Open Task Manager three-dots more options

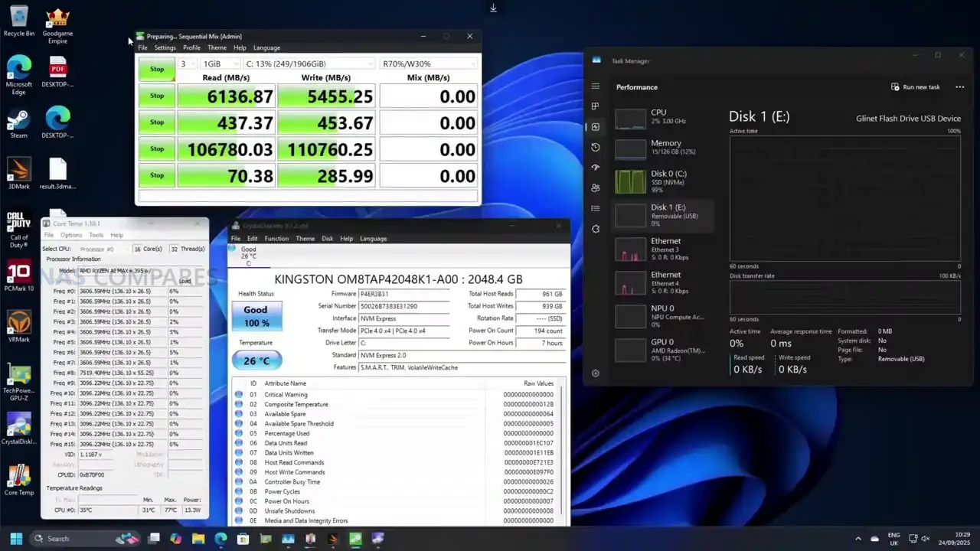point(959,87)
